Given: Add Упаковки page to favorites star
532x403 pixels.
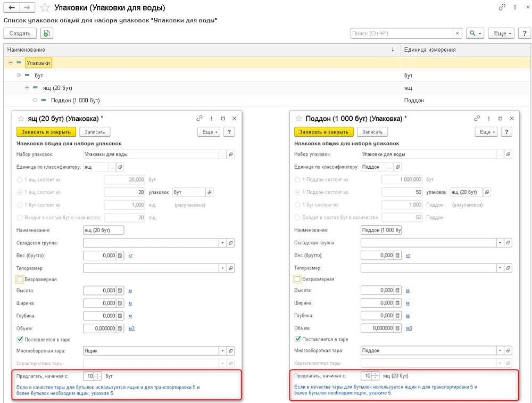Looking at the screenshot, I should click(45, 7).
